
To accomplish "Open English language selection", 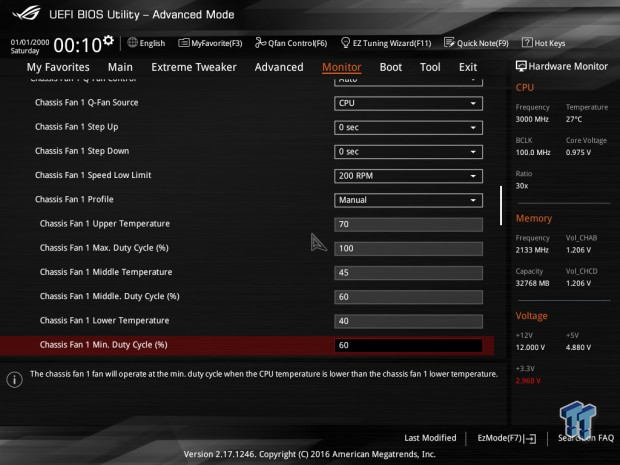I will pyautogui.click(x=146, y=43).
